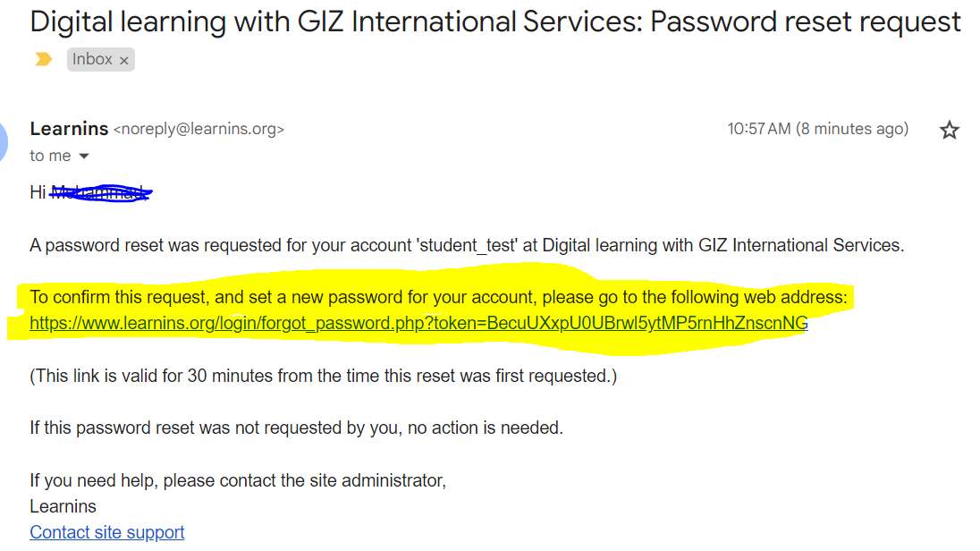Click the Learnins signature line above support link
The height and width of the screenshot is (551, 980).
point(63,506)
